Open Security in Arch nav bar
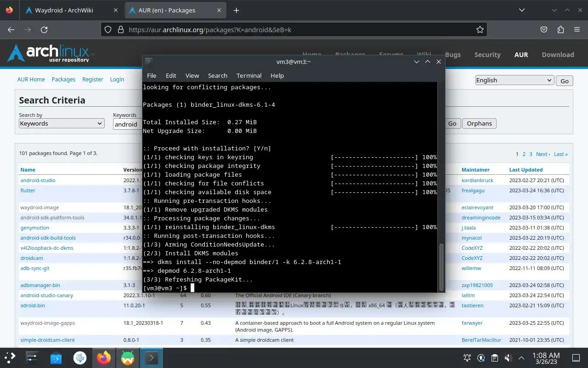This screenshot has width=588, height=368. tap(487, 54)
